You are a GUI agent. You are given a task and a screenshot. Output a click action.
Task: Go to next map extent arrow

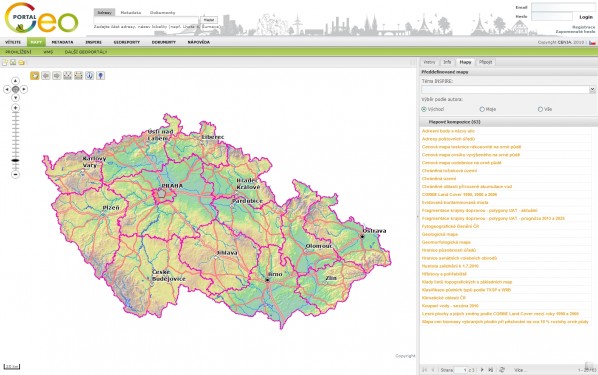pos(56,76)
